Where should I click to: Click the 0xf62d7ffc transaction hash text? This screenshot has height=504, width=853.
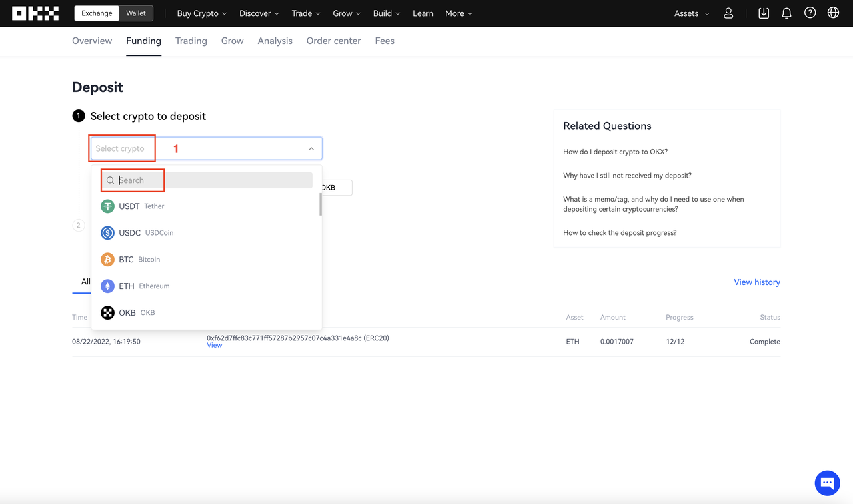click(298, 338)
